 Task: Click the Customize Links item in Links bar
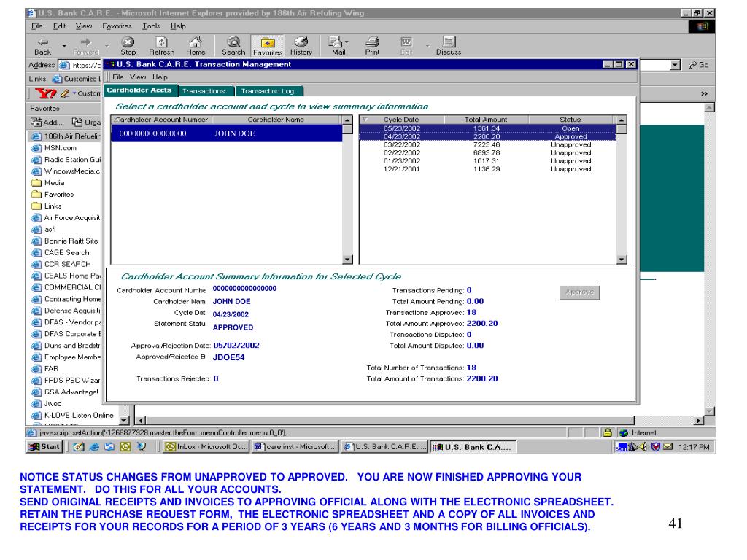pos(77,79)
